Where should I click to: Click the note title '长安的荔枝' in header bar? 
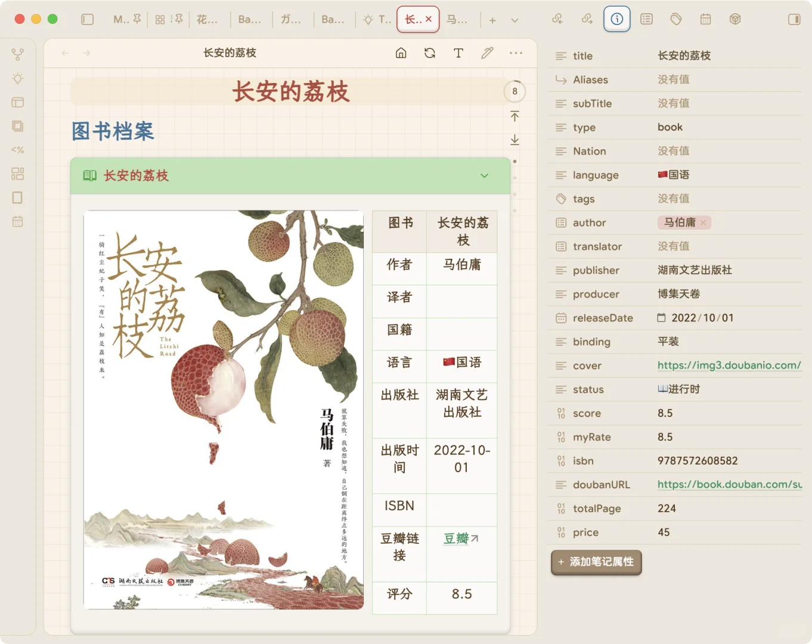click(x=230, y=53)
